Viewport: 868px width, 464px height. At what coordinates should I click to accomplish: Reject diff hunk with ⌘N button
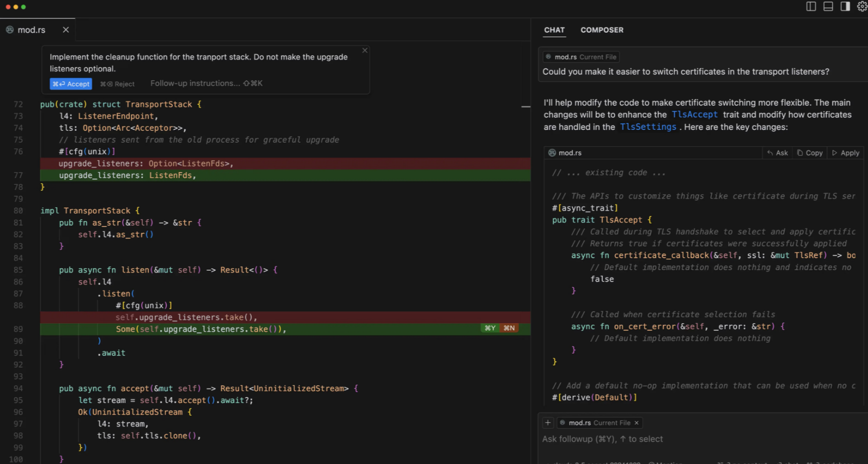(509, 328)
